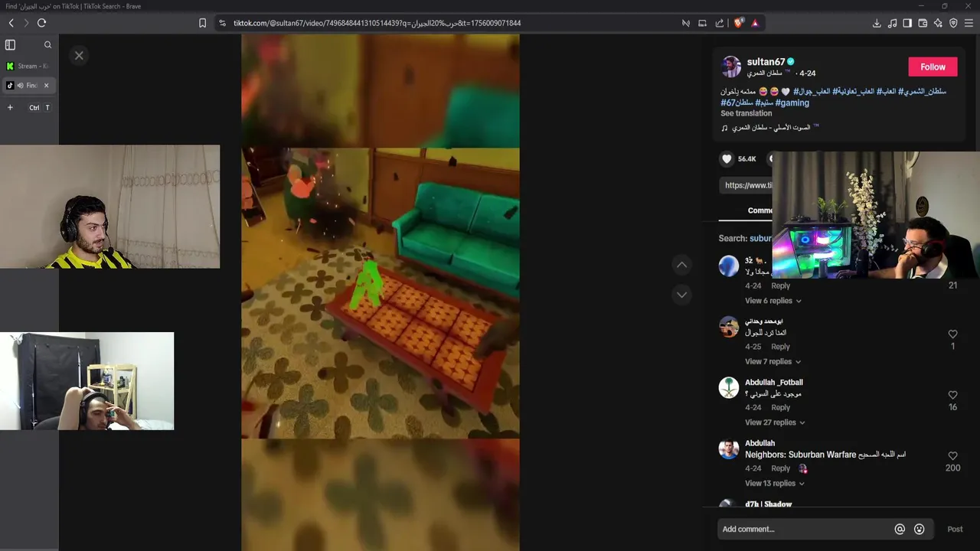The image size is (980, 551).
Task: Reply to Neighbors: Suburban Warfare comment
Action: 780,468
